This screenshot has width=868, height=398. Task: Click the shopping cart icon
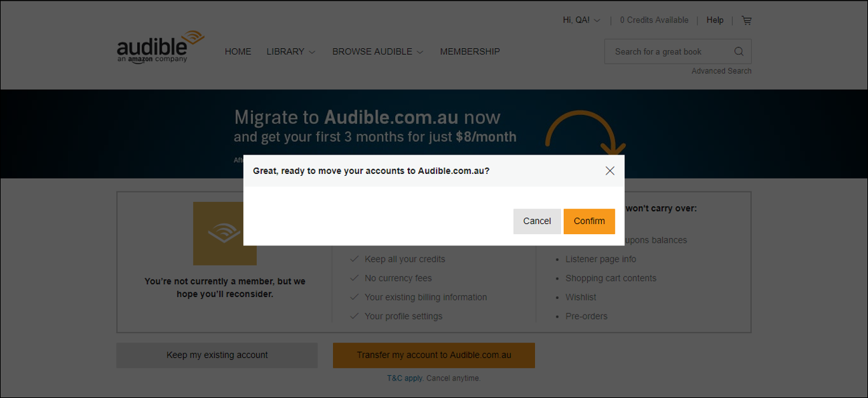coord(746,20)
